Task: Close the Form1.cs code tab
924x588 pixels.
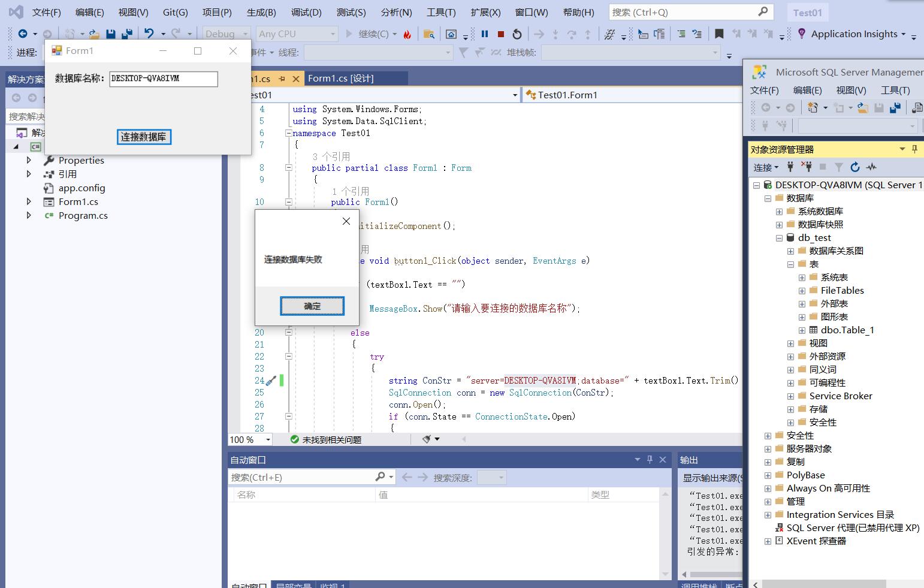Action: coord(296,79)
